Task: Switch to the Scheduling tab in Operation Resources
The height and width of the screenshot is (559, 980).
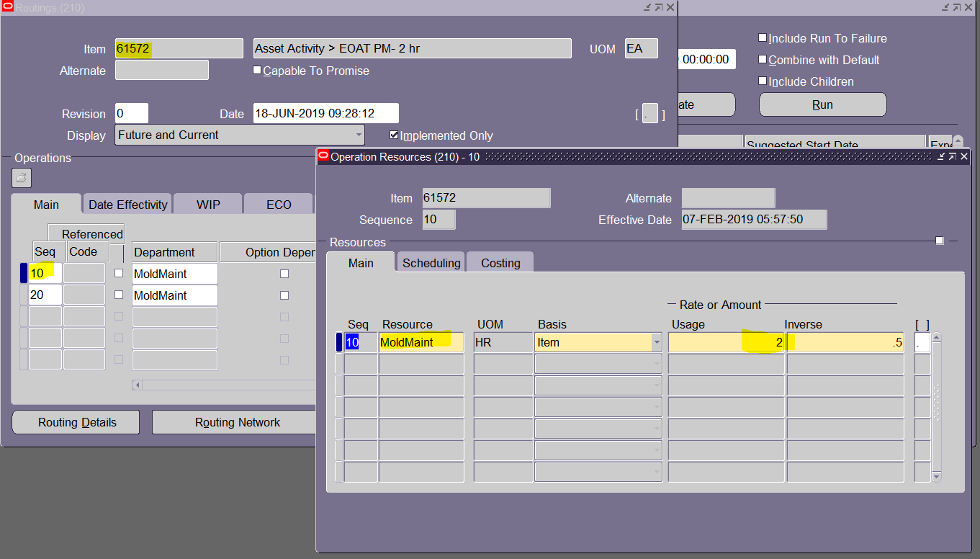Action: coord(431,263)
